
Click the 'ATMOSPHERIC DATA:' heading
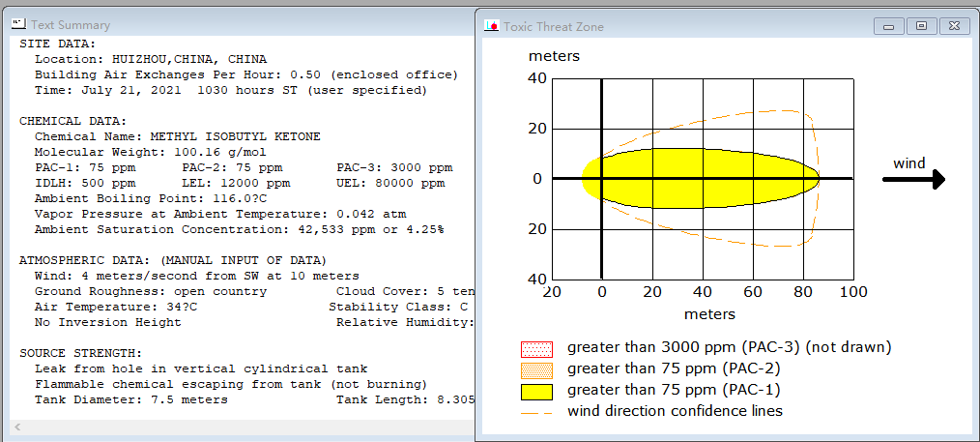pyautogui.click(x=172, y=261)
